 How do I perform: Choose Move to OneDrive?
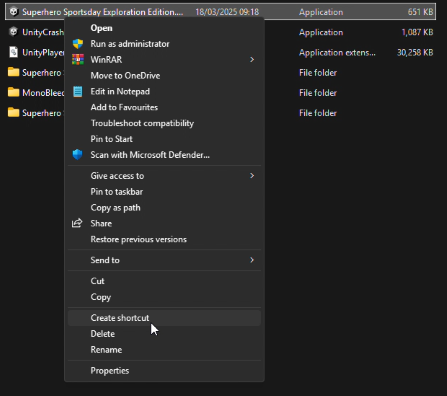tap(164, 75)
